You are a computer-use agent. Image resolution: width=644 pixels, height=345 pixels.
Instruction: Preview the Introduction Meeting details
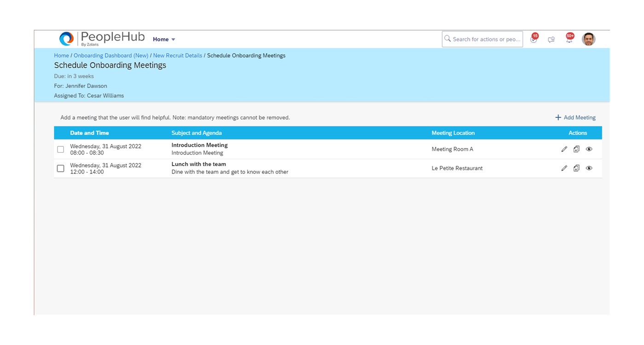click(589, 149)
